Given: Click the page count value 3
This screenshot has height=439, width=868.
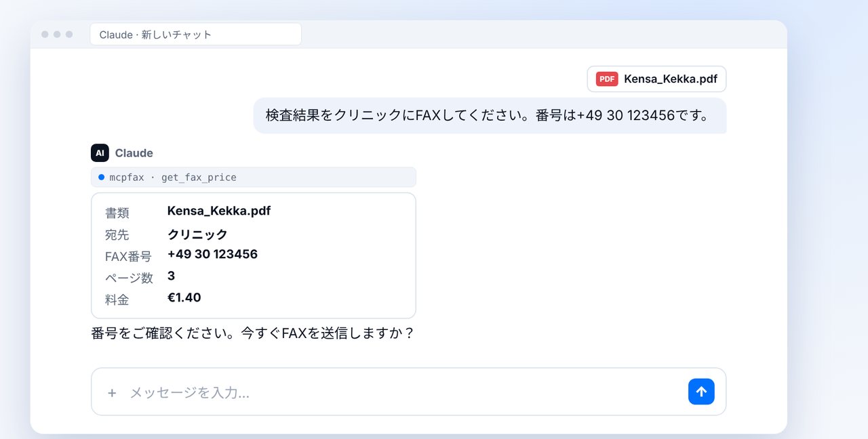Looking at the screenshot, I should [171, 276].
